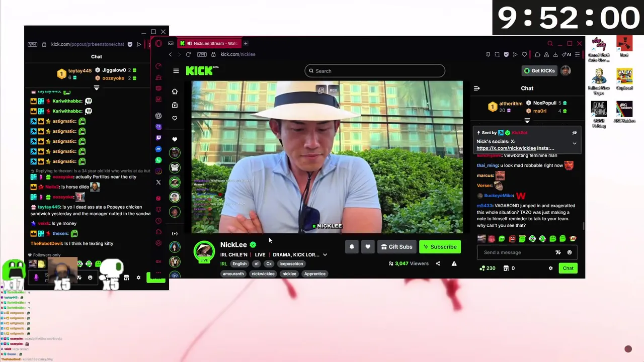This screenshot has height=362, width=644.
Task: Click the Subscribe button
Action: coord(440,247)
